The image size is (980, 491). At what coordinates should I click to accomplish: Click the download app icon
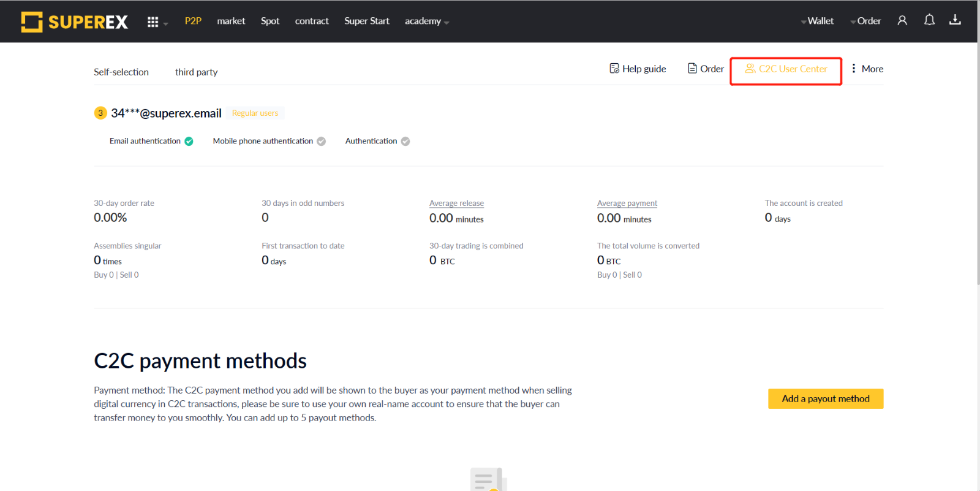(955, 20)
